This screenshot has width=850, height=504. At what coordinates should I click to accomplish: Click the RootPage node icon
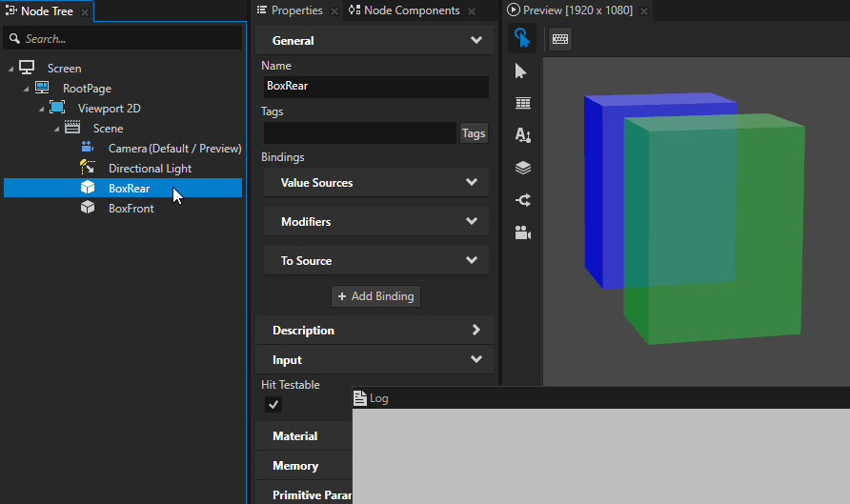42,88
